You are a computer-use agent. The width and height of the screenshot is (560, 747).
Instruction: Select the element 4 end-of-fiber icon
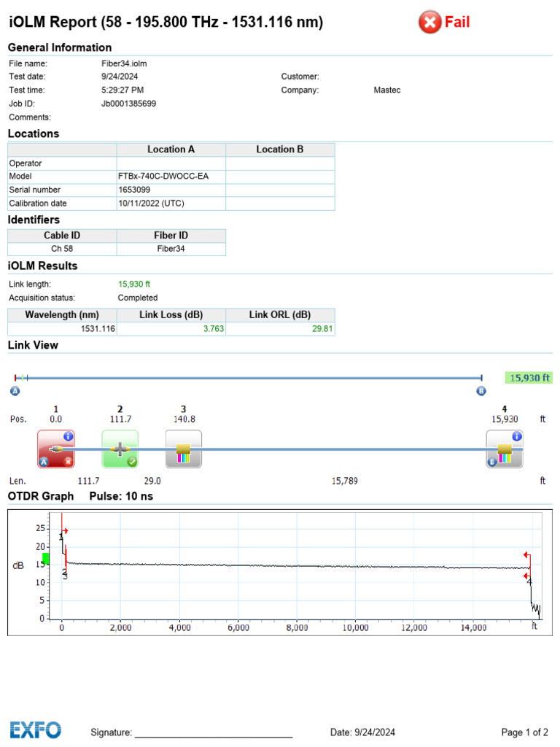[505, 449]
